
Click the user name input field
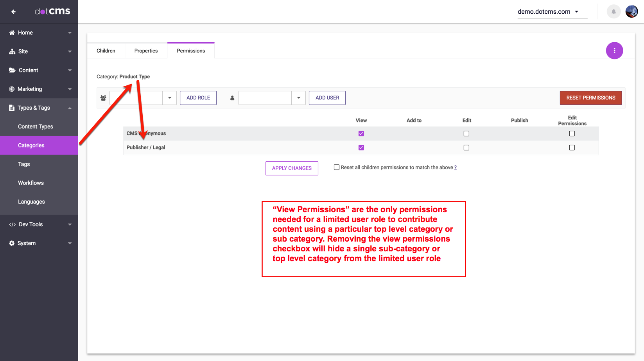coord(265,98)
